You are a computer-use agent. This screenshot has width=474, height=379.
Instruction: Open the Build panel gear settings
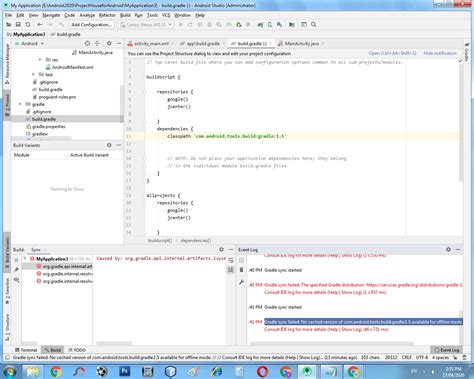click(x=221, y=249)
